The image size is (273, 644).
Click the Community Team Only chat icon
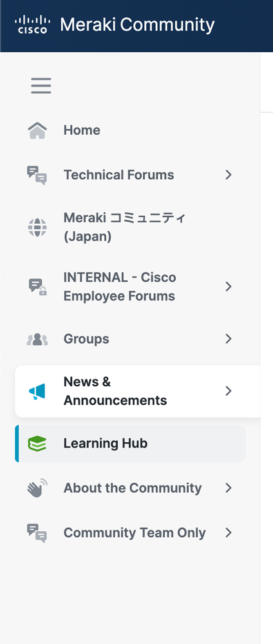[x=37, y=533]
